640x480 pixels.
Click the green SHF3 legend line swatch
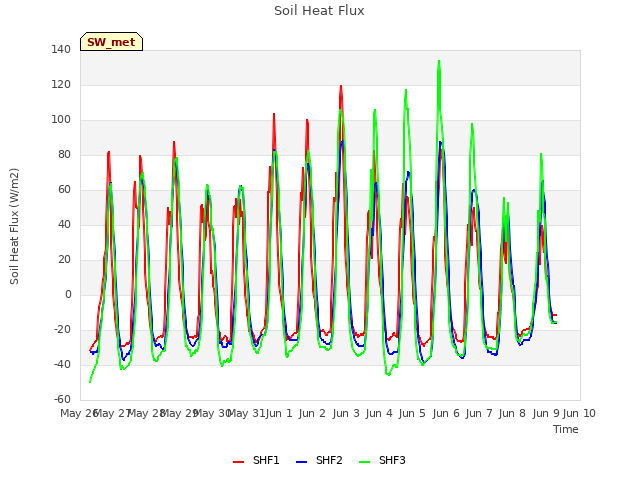pyautogui.click(x=364, y=462)
